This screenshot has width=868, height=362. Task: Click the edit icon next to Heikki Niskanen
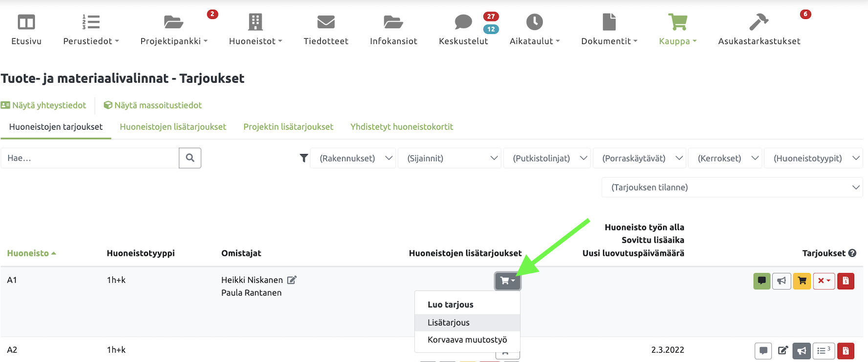[x=292, y=280]
